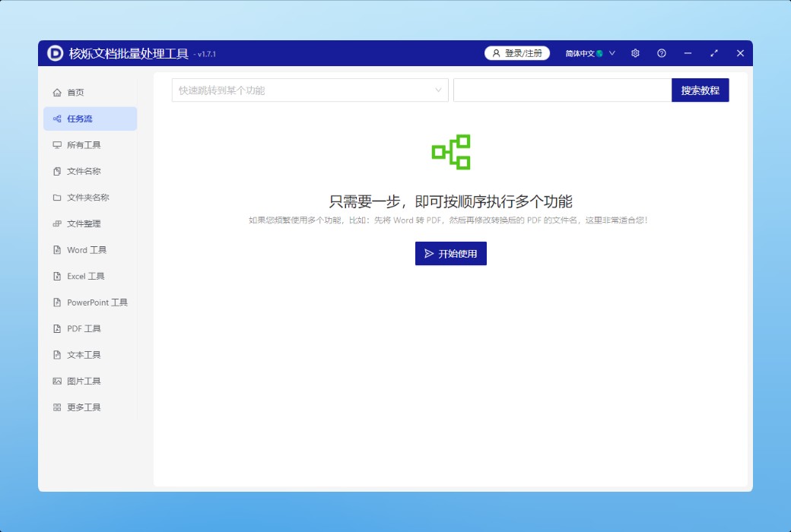This screenshot has height=532, width=791.
Task: Click the 开始使用 button
Action: 450,254
